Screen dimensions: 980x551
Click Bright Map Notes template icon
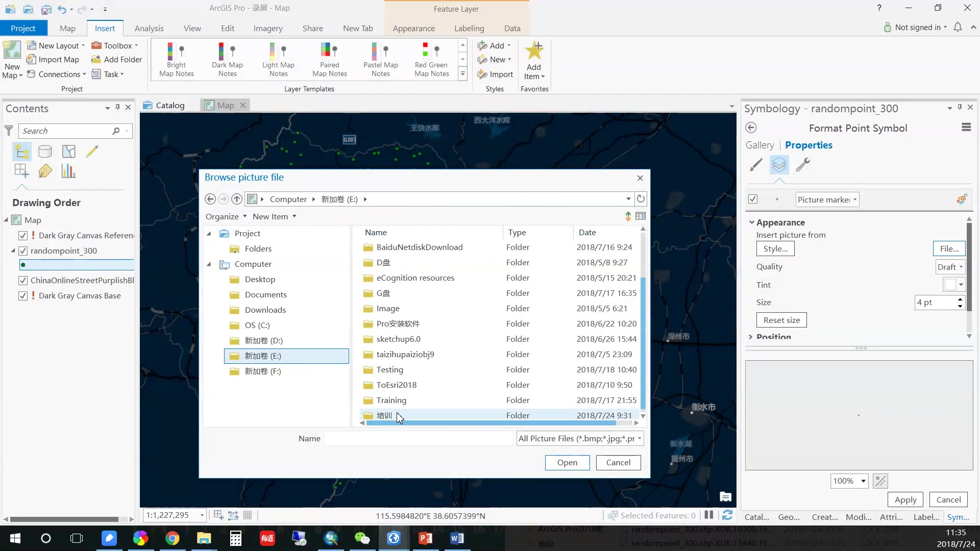point(176,51)
